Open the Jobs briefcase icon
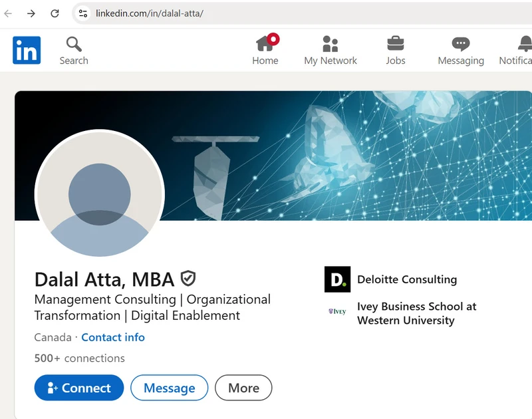Screen dimensions: 532x419 (396, 44)
